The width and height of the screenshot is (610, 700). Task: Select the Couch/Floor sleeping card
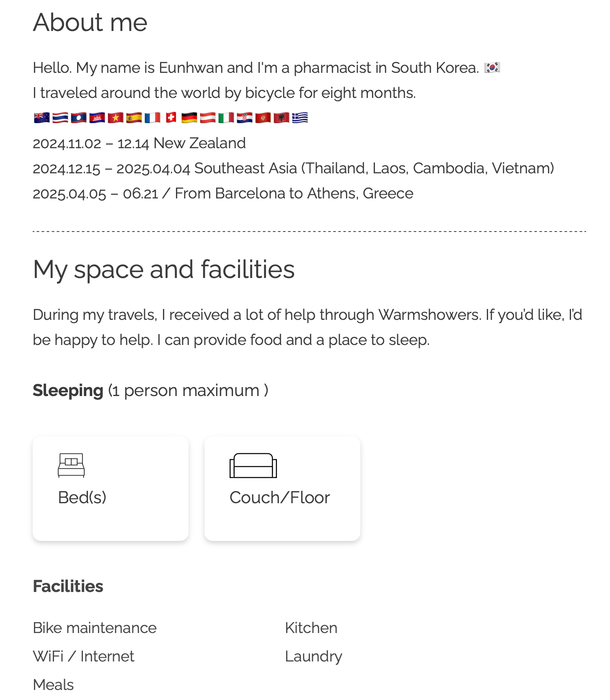[282, 489]
